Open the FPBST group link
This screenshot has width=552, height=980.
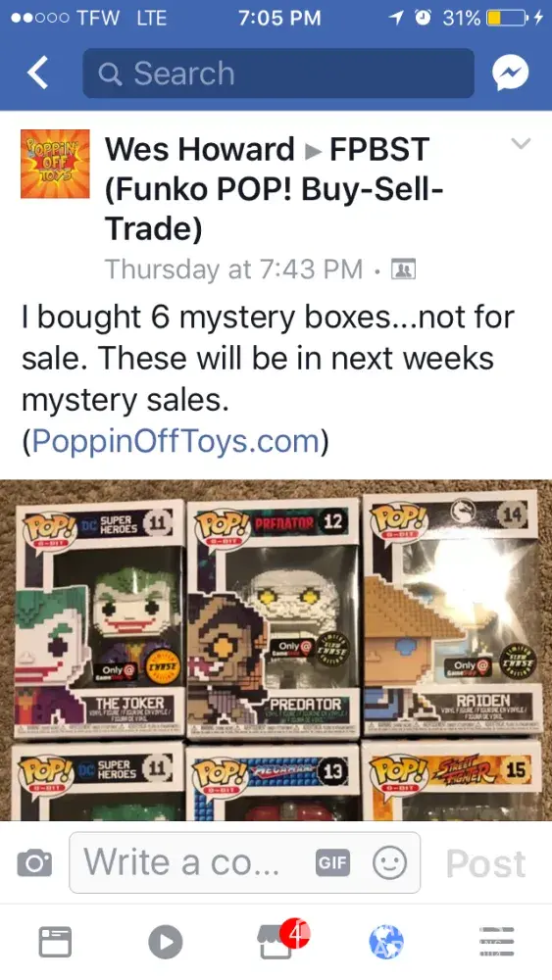pyautogui.click(x=274, y=189)
